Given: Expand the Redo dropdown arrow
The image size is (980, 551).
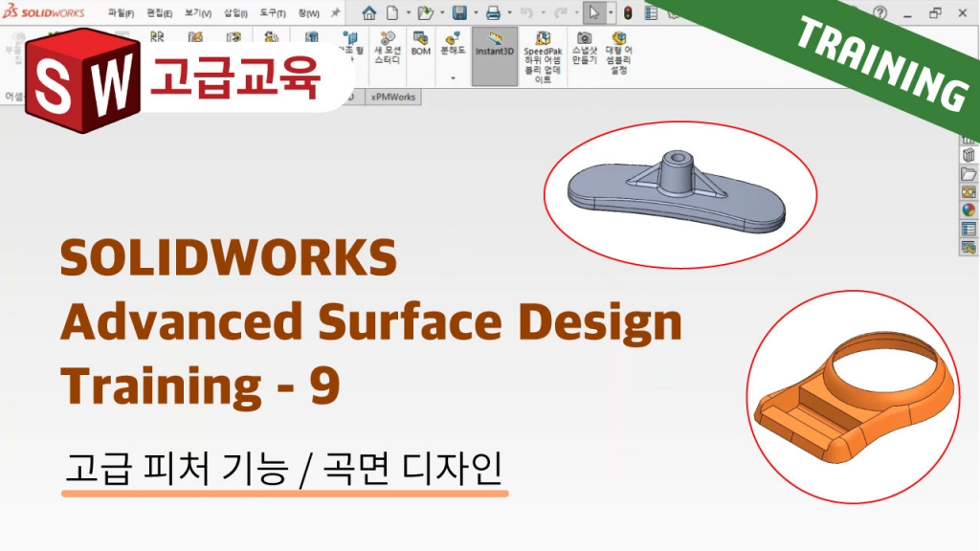Looking at the screenshot, I should tap(576, 13).
